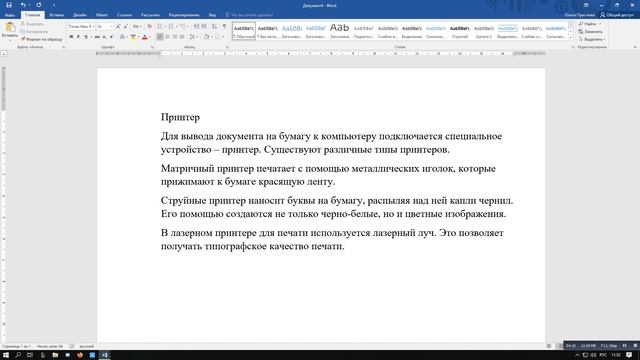Apply the large Aab title style

tap(340, 31)
